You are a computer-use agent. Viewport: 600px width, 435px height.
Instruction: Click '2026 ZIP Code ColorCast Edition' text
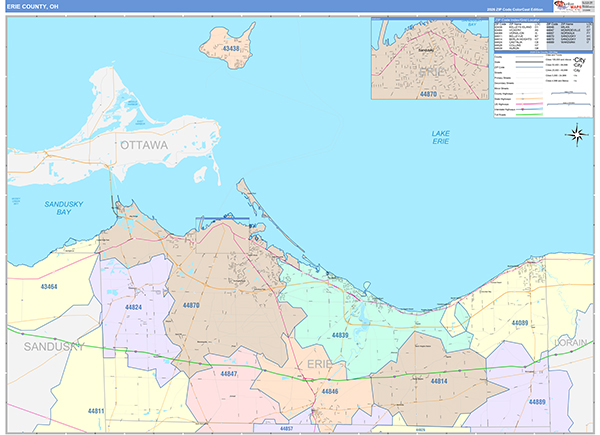tap(515, 9)
